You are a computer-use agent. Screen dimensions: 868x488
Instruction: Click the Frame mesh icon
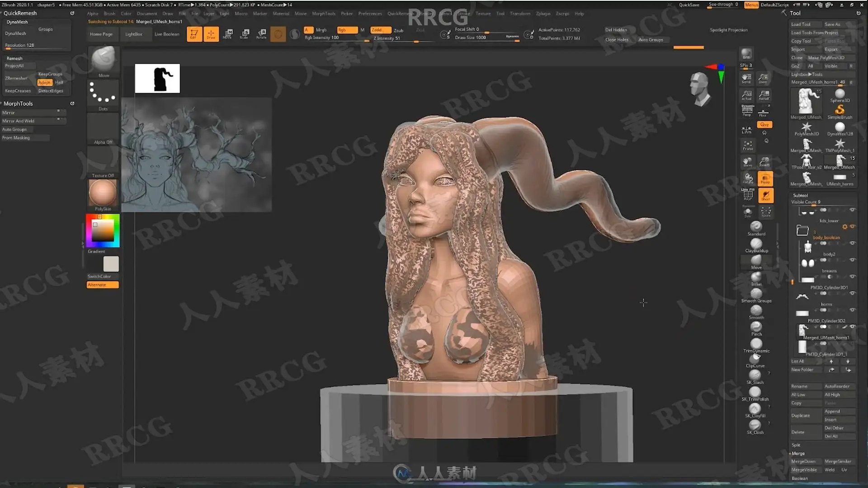coord(748,145)
